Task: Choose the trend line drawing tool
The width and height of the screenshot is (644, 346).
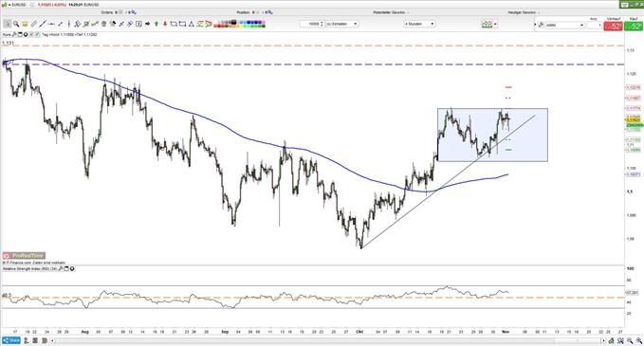Action: (43, 24)
